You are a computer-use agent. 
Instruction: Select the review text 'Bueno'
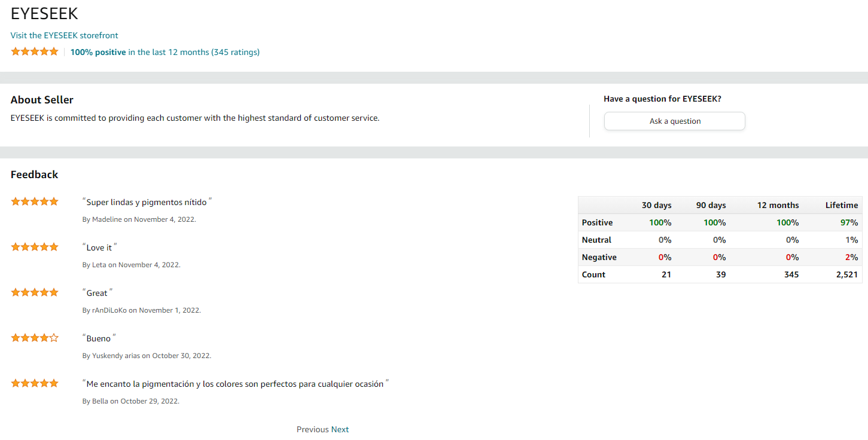click(99, 338)
